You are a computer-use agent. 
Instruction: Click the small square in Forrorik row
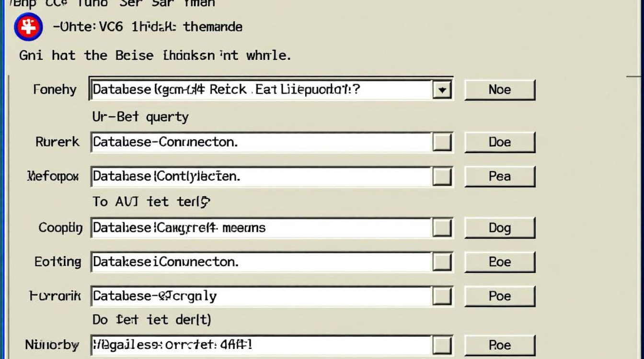click(442, 296)
